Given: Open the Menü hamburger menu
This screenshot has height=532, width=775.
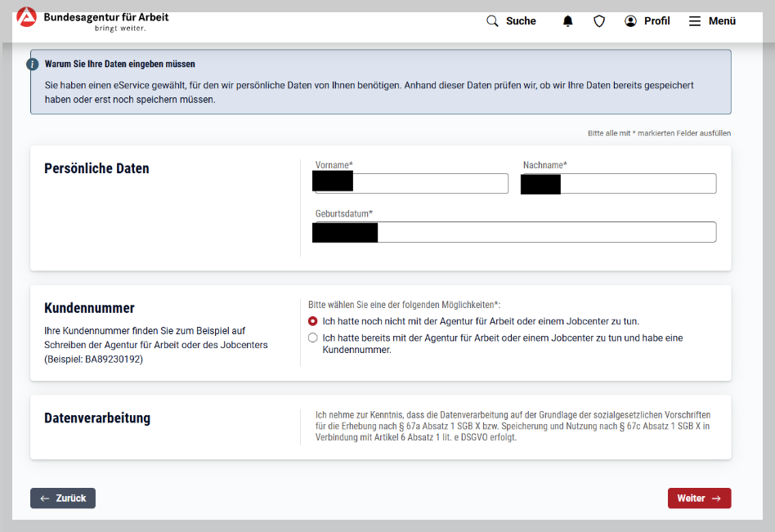Looking at the screenshot, I should click(x=712, y=20).
